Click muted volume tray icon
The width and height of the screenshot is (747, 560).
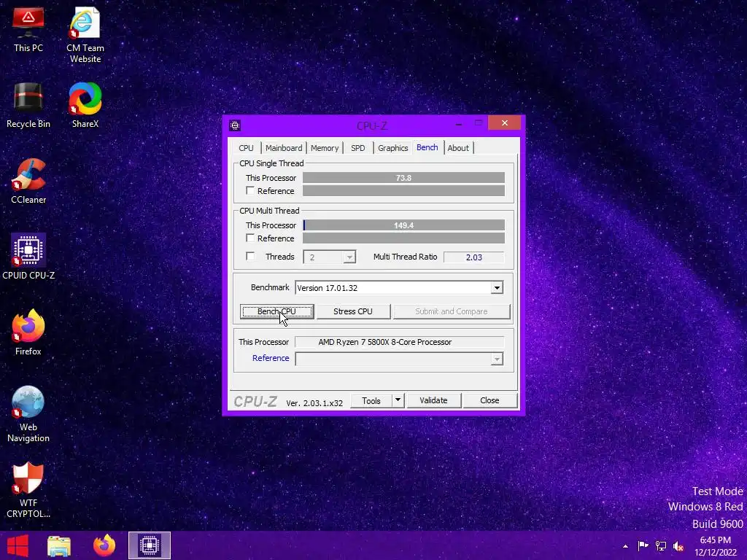pyautogui.click(x=678, y=546)
